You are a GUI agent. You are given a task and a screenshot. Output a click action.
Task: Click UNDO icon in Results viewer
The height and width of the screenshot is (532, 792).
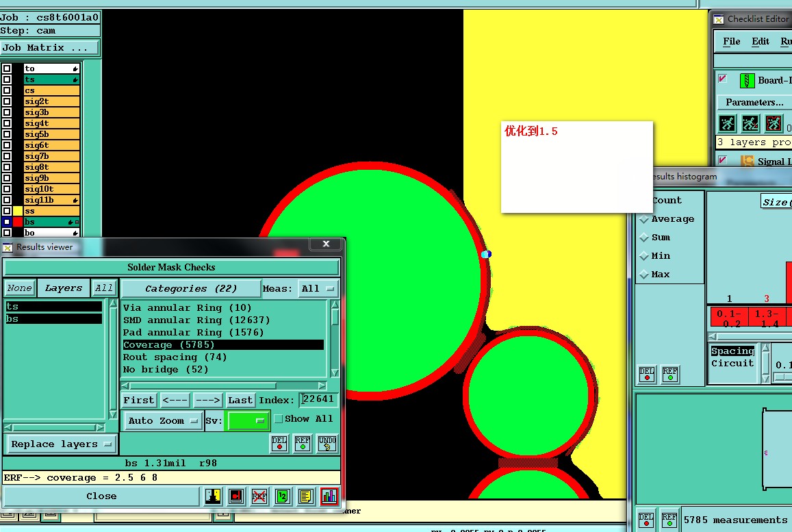coord(327,444)
